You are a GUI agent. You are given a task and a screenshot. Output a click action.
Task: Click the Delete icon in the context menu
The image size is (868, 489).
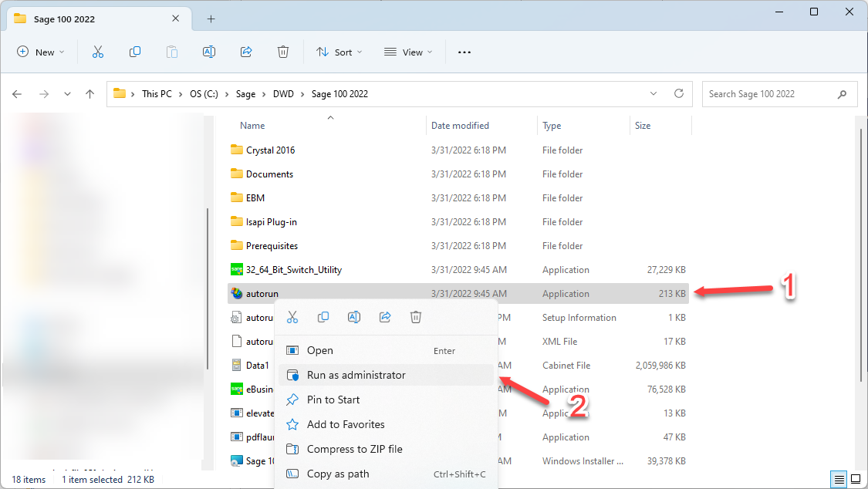click(x=416, y=317)
